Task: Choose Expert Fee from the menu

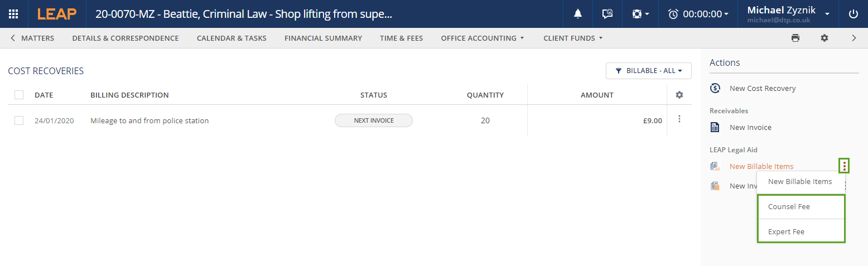Action: pos(786,231)
